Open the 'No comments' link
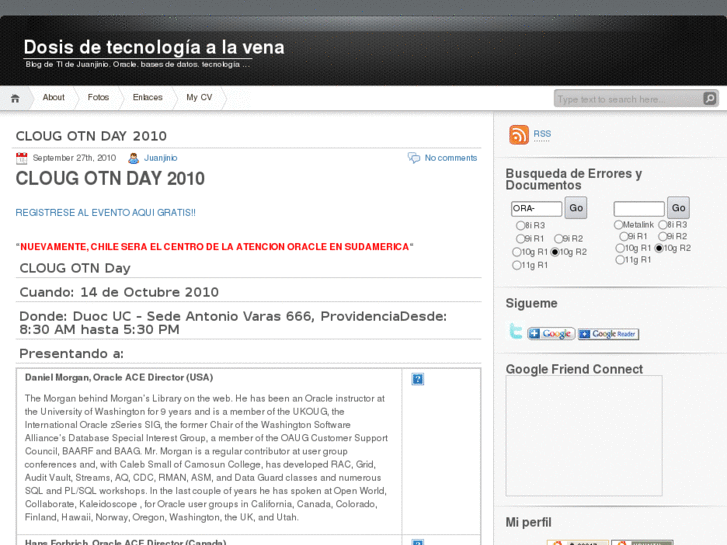 click(451, 158)
